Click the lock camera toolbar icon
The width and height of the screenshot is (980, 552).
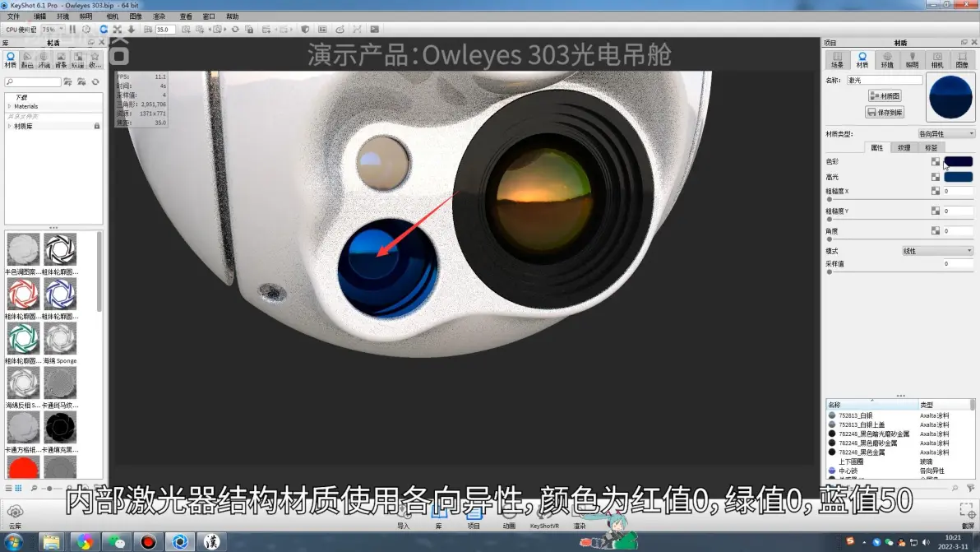[249, 30]
